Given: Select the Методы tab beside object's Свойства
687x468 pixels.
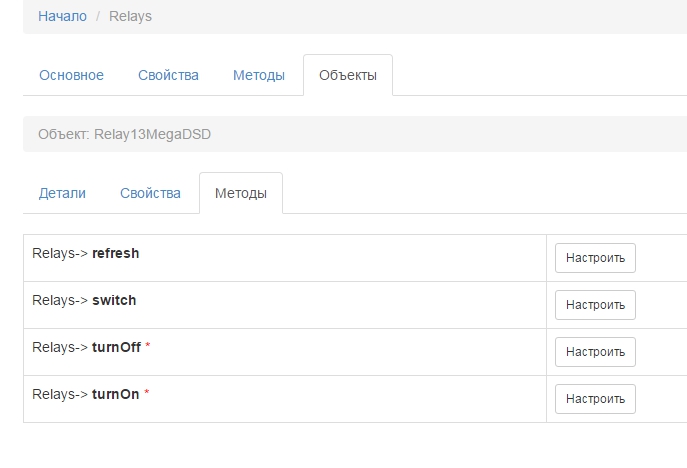Looking at the screenshot, I should (x=240, y=193).
